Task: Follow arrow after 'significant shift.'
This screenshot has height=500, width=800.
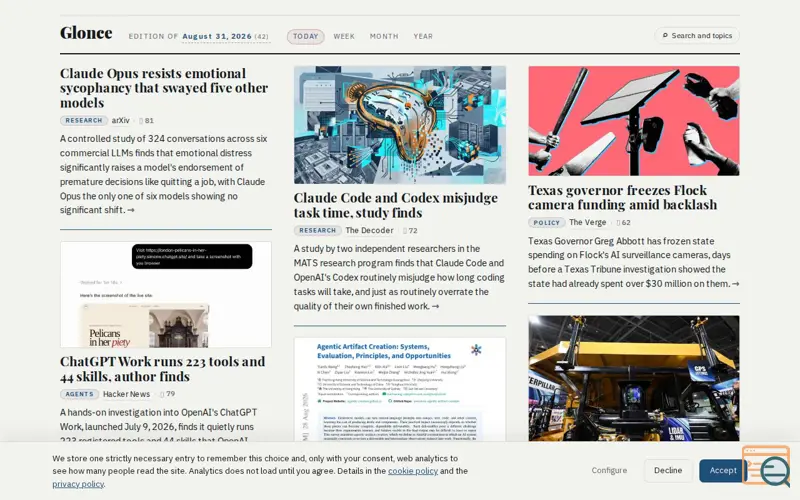Action: click(x=131, y=210)
